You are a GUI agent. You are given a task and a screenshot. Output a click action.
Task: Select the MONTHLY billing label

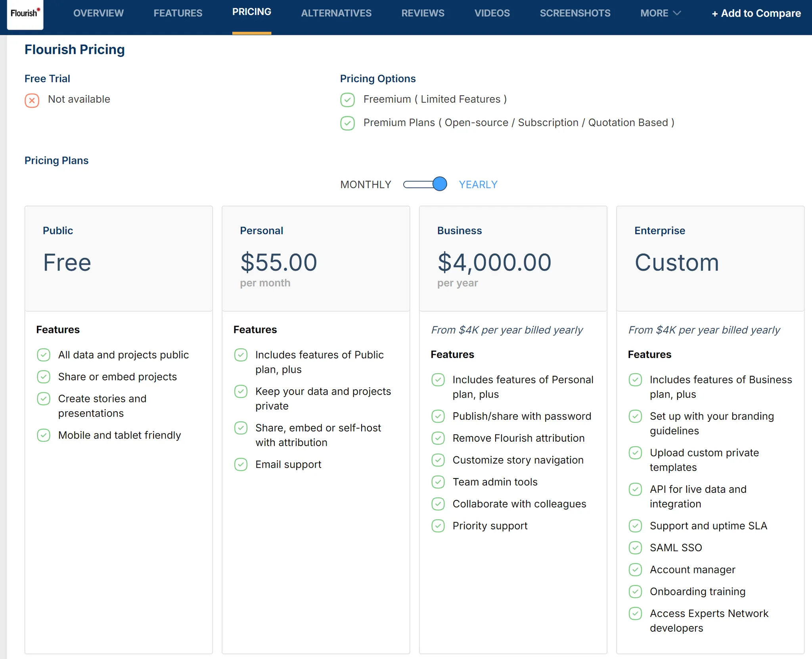point(366,185)
